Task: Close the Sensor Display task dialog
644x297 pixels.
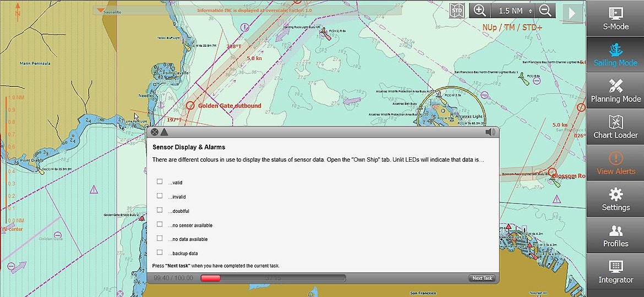Action: point(155,132)
